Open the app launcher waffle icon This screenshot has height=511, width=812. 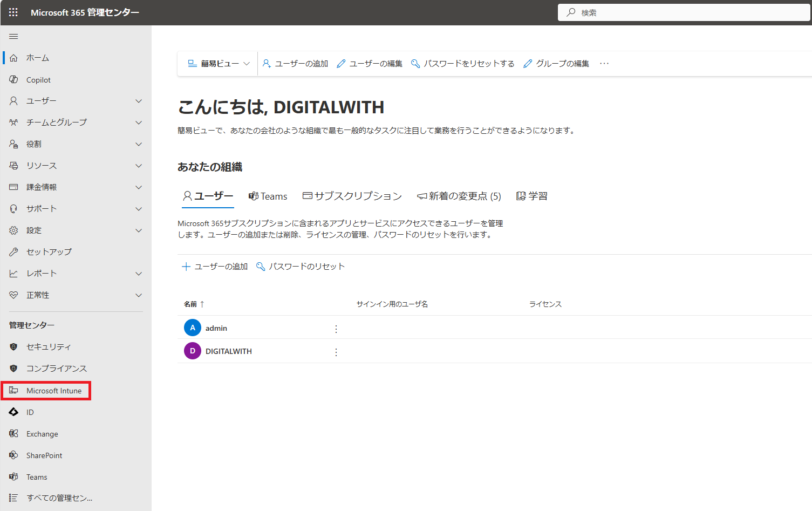(x=13, y=12)
